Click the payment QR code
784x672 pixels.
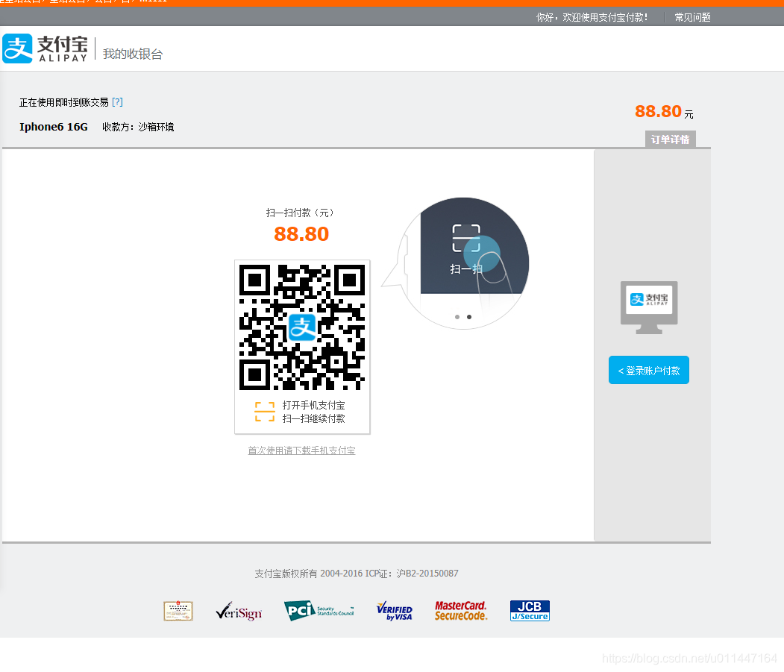302,327
